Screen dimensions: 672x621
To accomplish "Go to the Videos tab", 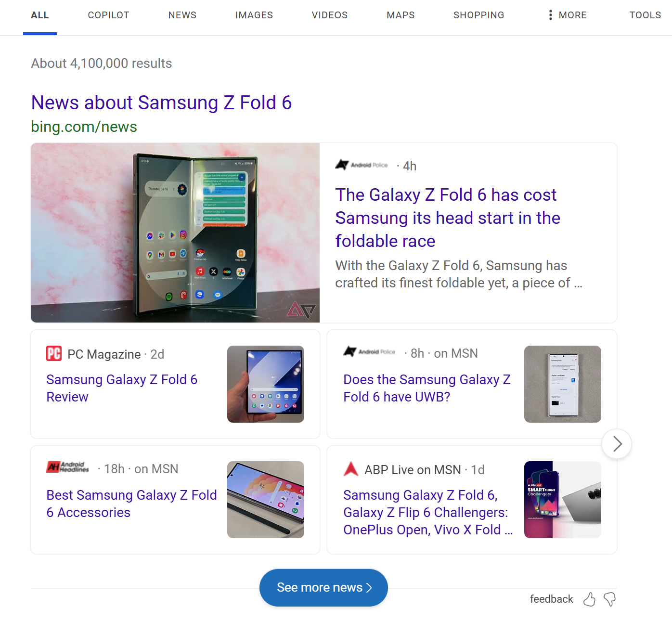I will (x=330, y=15).
